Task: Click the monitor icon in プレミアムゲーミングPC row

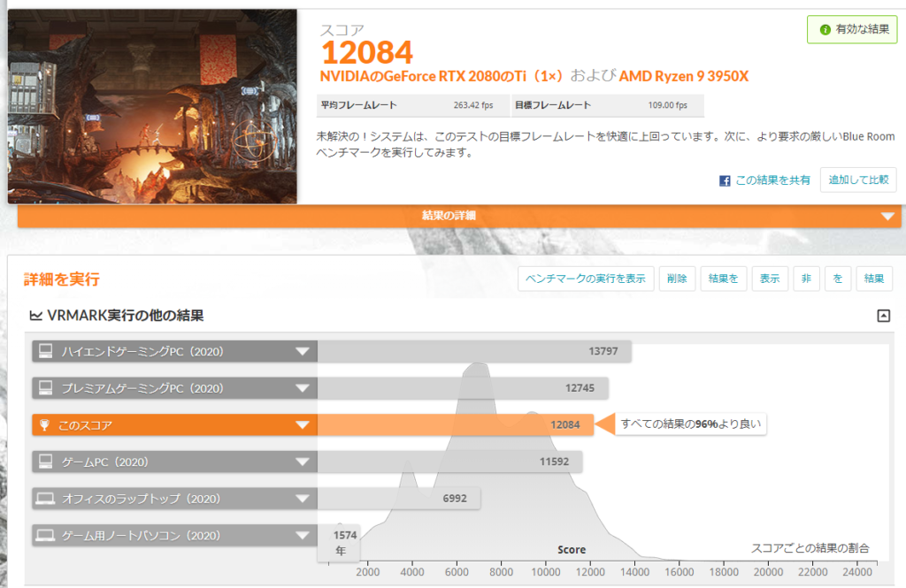Action: [46, 387]
